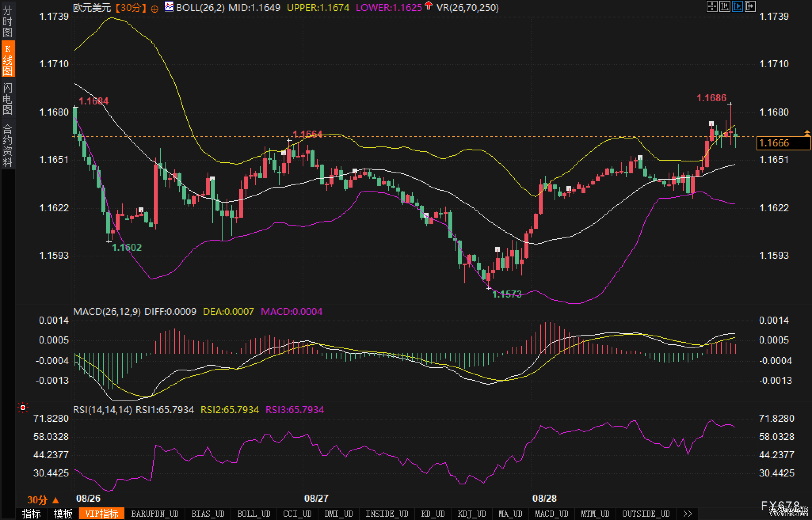Select the MACD_UD indicator
The width and height of the screenshot is (812, 520).
click(551, 514)
